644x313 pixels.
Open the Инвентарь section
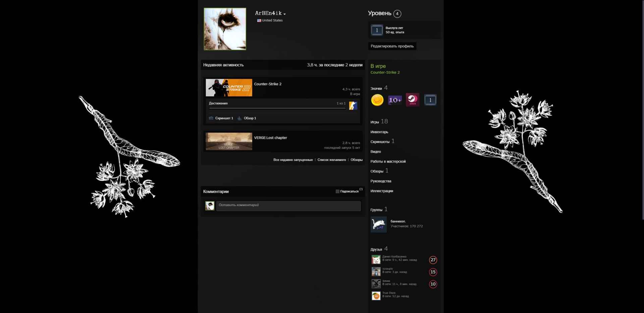(x=379, y=132)
